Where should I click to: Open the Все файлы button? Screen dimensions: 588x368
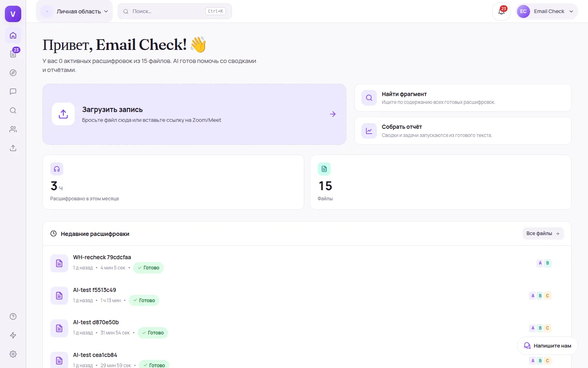[543, 233]
